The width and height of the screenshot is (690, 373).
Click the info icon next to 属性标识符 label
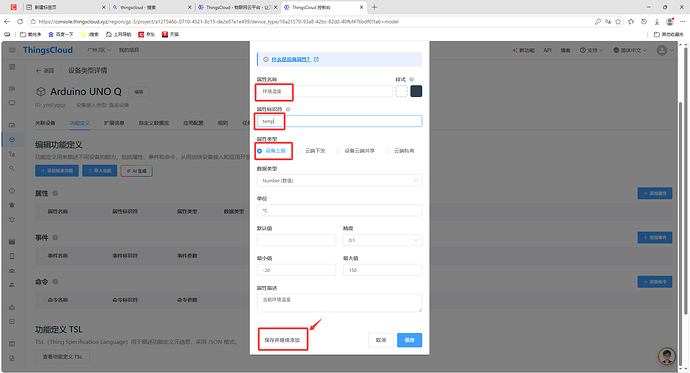pos(288,109)
